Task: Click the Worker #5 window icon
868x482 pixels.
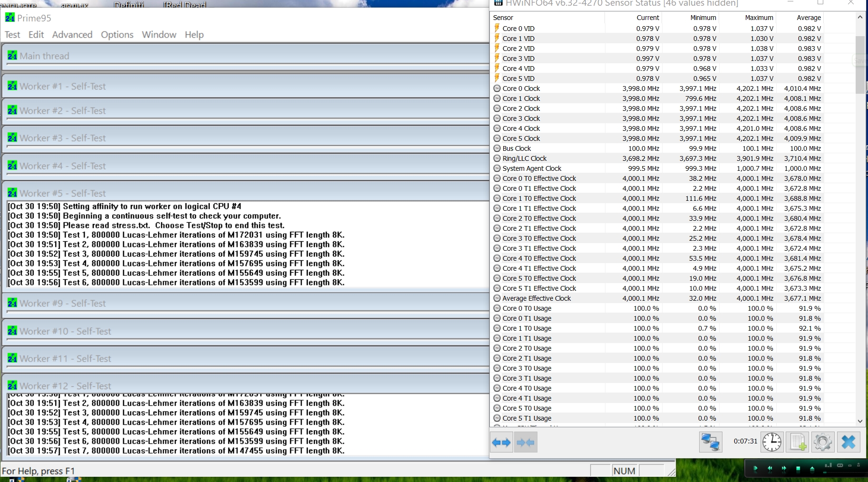Action: (12, 193)
